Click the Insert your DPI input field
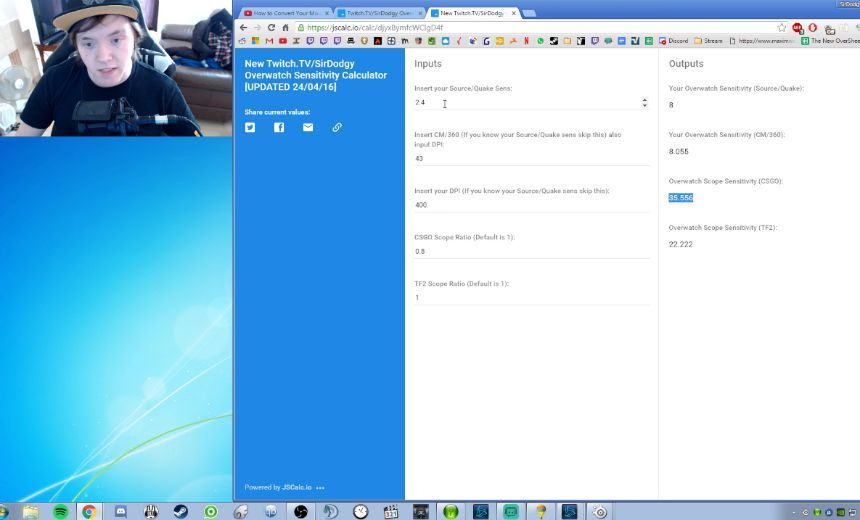 coord(531,205)
